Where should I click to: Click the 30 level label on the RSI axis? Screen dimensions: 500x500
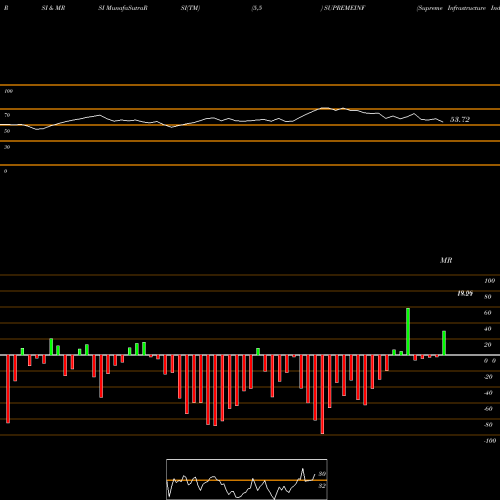(7, 147)
